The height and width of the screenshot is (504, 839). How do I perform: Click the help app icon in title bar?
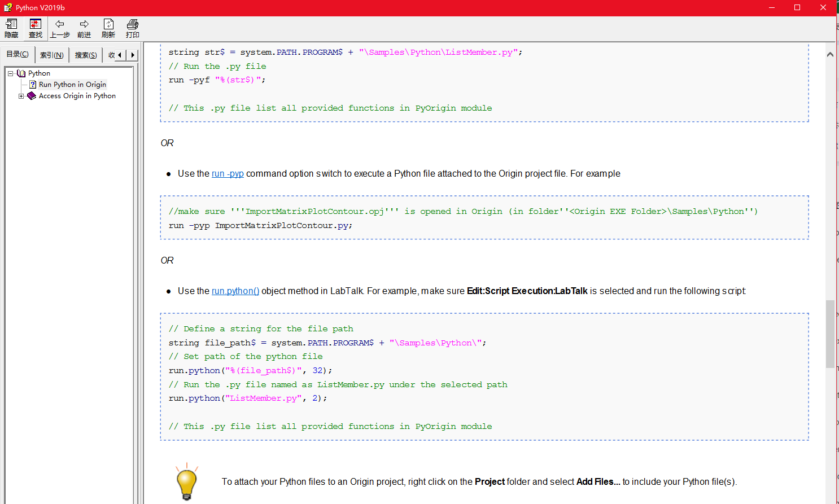[x=8, y=7]
